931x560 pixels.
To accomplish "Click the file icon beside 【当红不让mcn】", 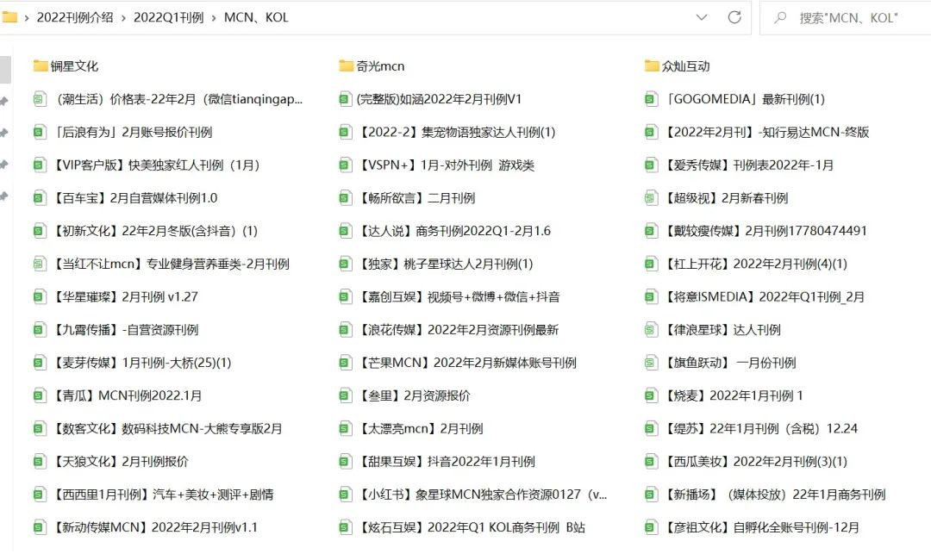I will click(40, 264).
